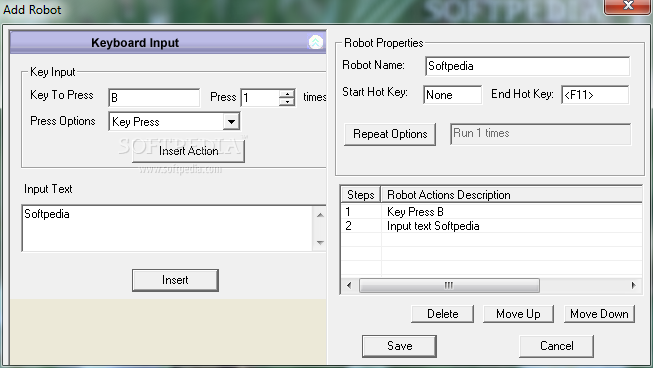This screenshot has width=653, height=368.
Task: Click the Press times number field
Action: tap(260, 98)
